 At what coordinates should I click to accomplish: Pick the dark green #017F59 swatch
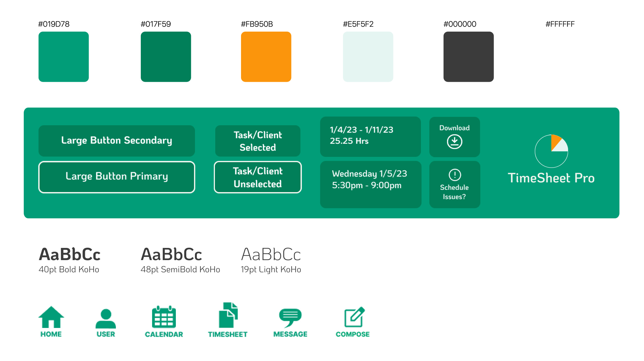click(x=166, y=57)
